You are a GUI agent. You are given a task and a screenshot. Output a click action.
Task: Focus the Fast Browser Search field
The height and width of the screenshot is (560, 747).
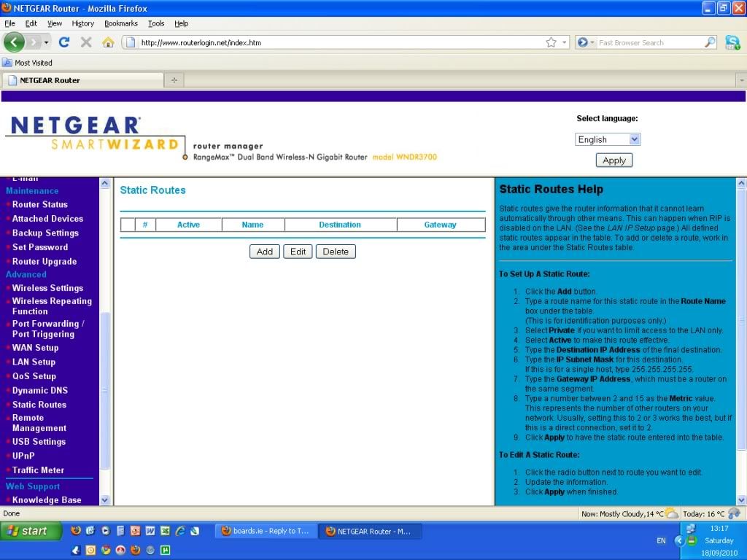pyautogui.click(x=650, y=42)
